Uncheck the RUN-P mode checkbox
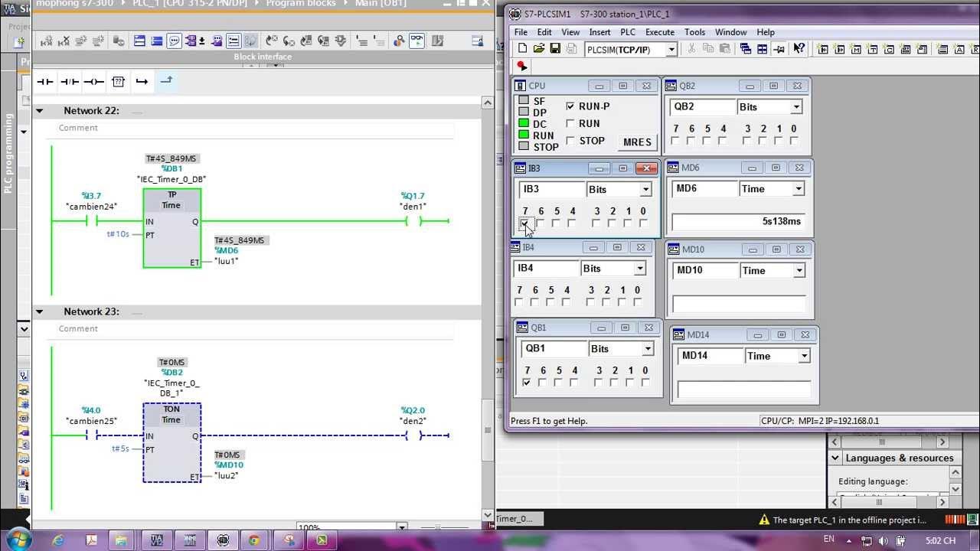 pyautogui.click(x=570, y=106)
